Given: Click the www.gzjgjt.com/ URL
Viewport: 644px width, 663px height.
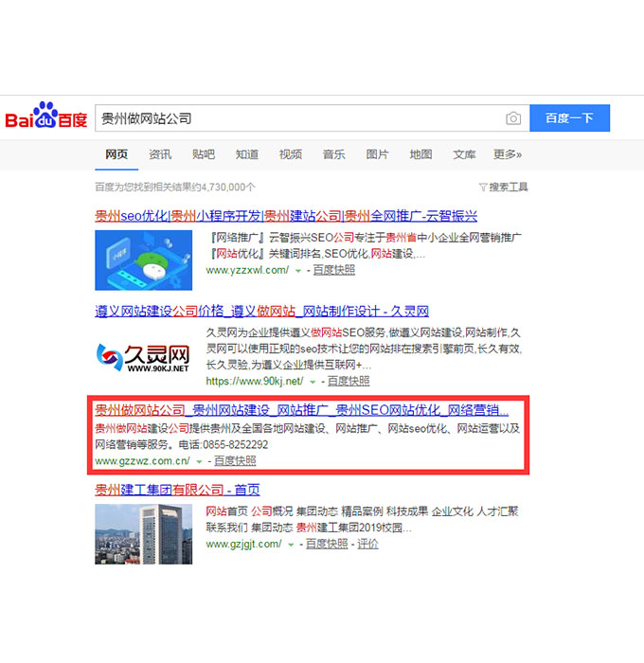Looking at the screenshot, I should 243,545.
